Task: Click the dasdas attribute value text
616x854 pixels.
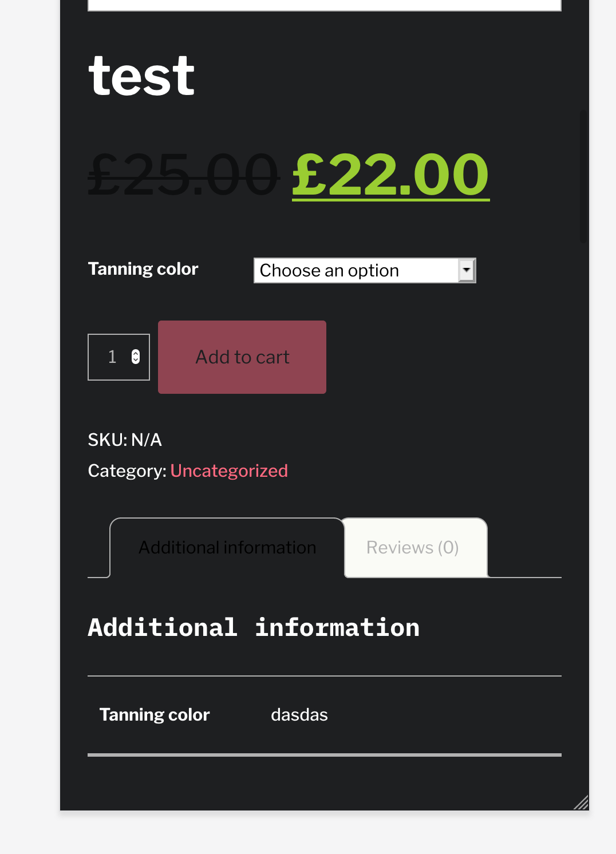Action: tap(299, 714)
